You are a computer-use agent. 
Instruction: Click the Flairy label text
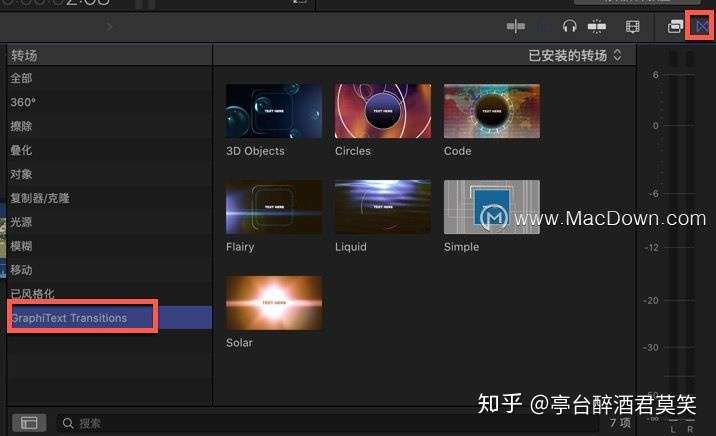coord(240,247)
